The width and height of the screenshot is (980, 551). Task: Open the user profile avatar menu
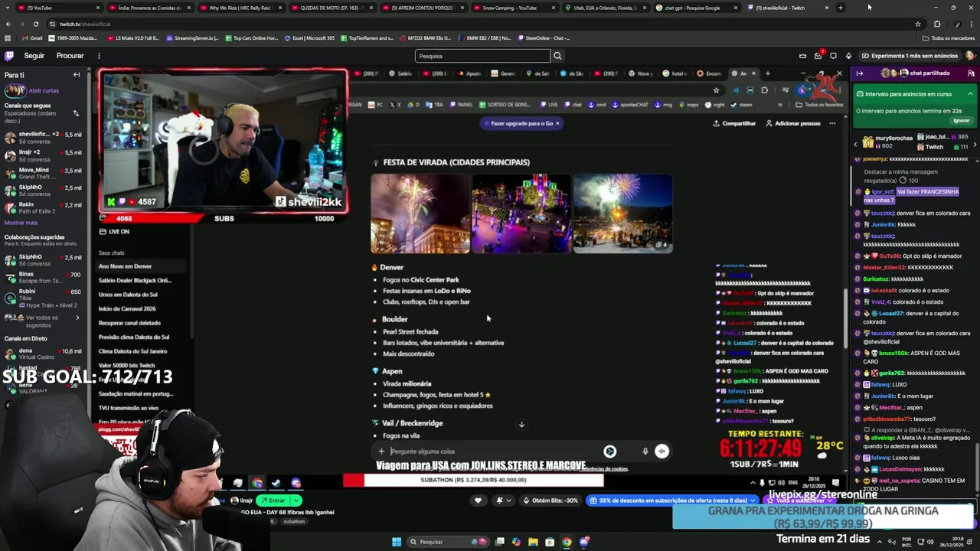click(971, 56)
